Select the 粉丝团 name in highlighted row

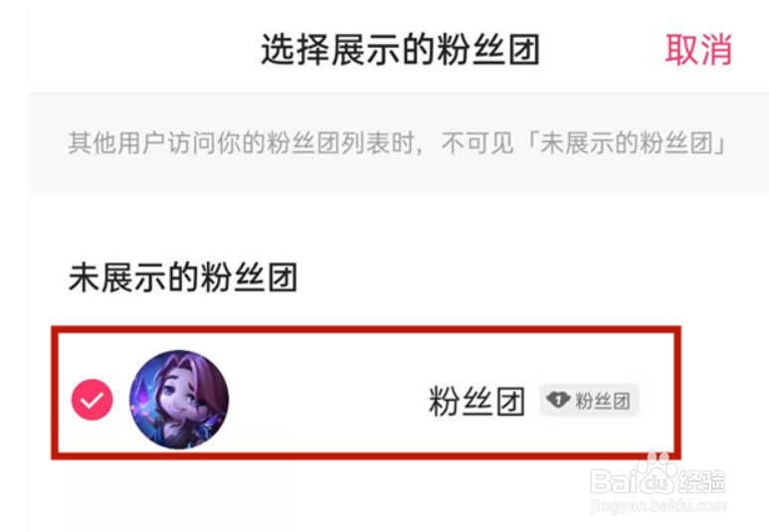tap(477, 401)
